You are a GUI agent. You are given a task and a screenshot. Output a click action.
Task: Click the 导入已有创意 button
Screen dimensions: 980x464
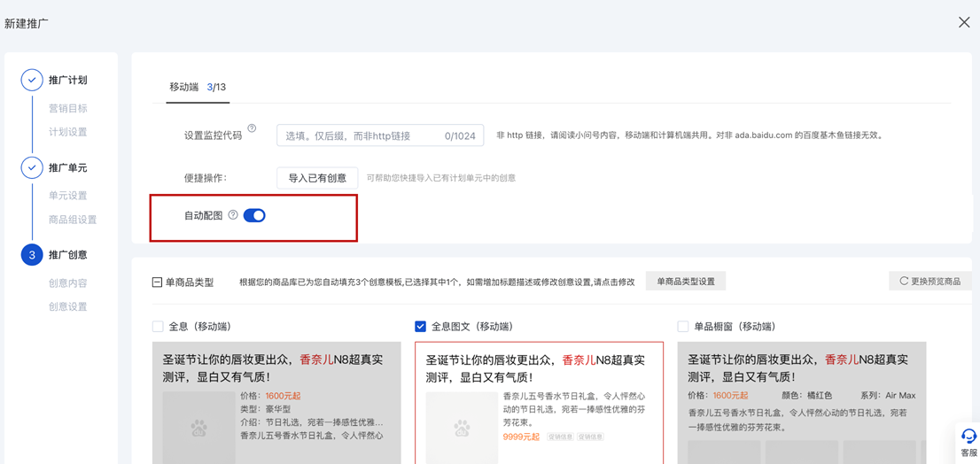[x=317, y=178]
